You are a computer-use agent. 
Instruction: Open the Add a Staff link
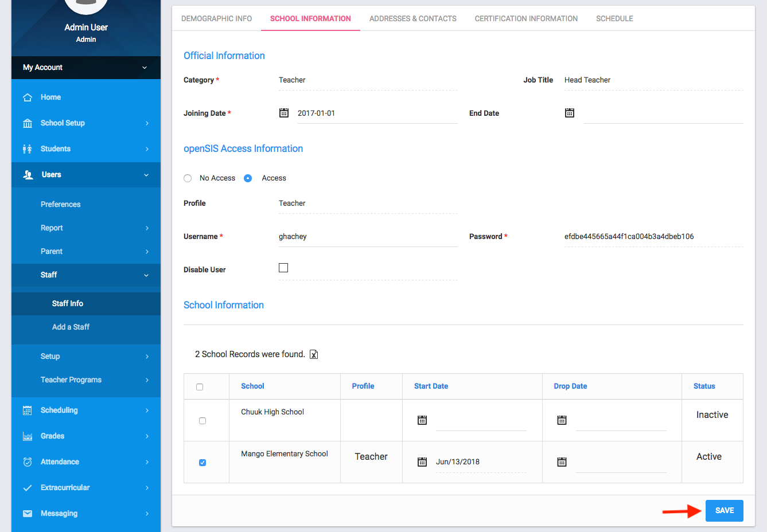[71, 327]
